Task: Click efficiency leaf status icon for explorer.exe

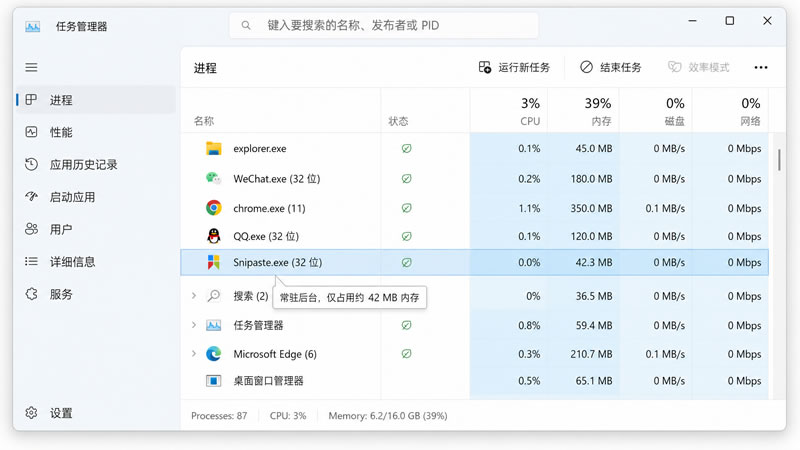Action: (406, 148)
